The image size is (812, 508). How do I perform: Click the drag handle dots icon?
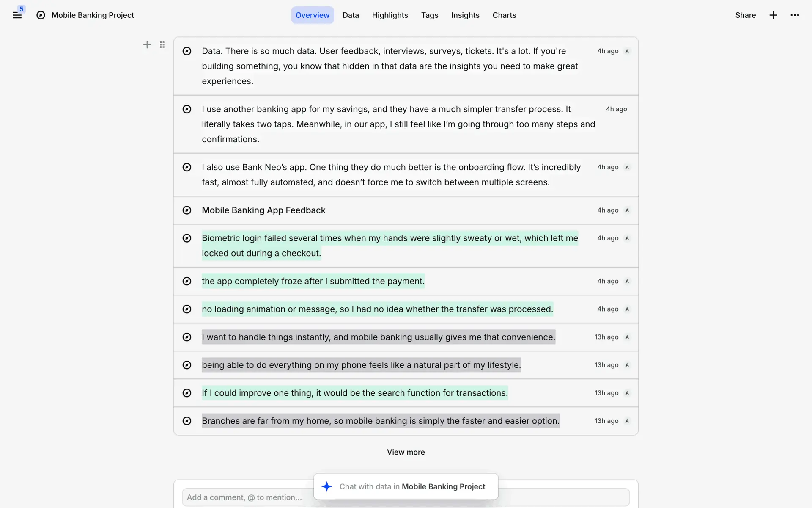162,45
